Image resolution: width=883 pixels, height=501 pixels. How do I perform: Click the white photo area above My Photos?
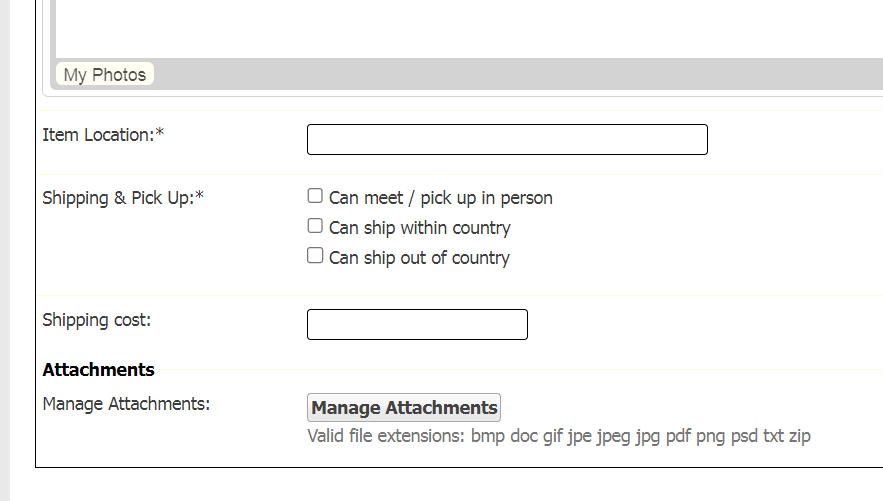coord(460,28)
